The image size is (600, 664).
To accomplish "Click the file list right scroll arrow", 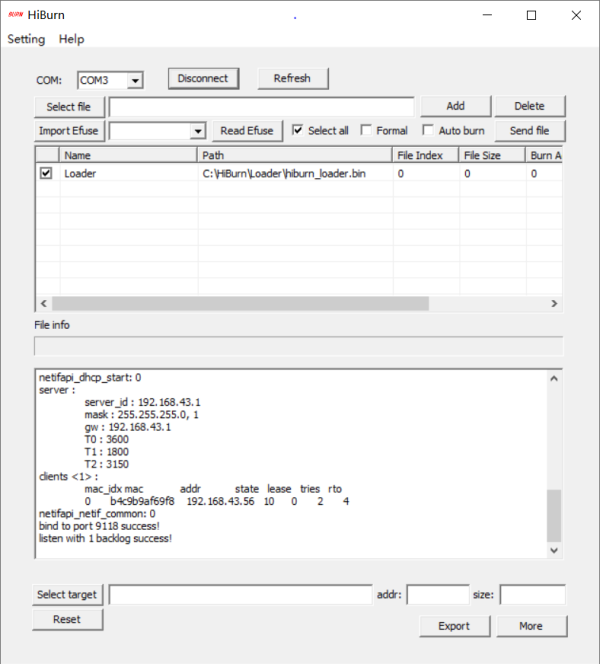I will (554, 303).
